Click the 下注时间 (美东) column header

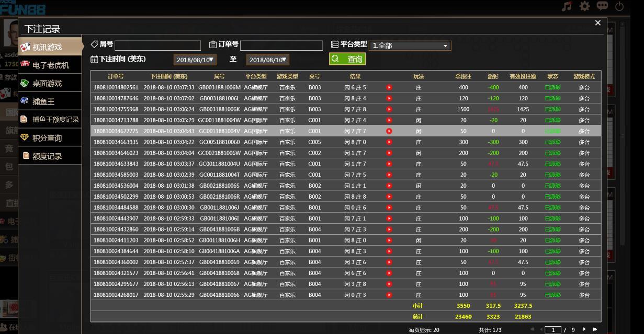click(168, 76)
